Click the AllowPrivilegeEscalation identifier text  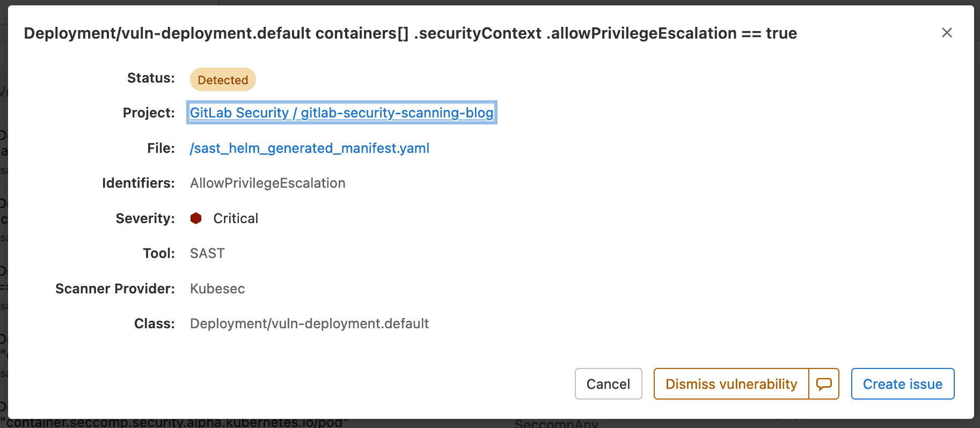pyautogui.click(x=267, y=183)
